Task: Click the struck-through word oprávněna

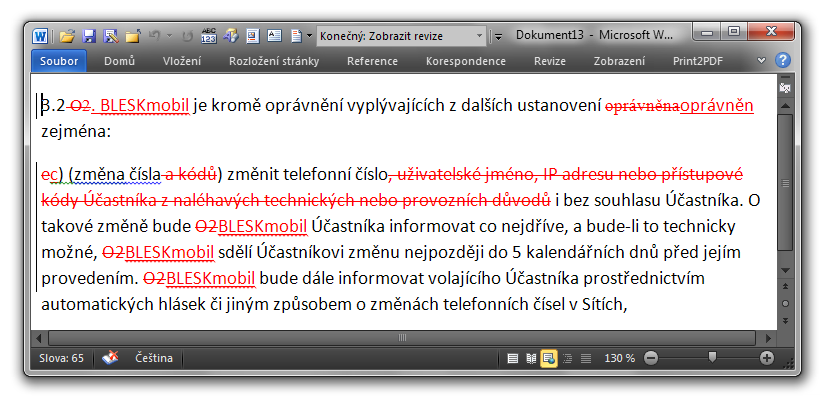Action: (x=642, y=107)
